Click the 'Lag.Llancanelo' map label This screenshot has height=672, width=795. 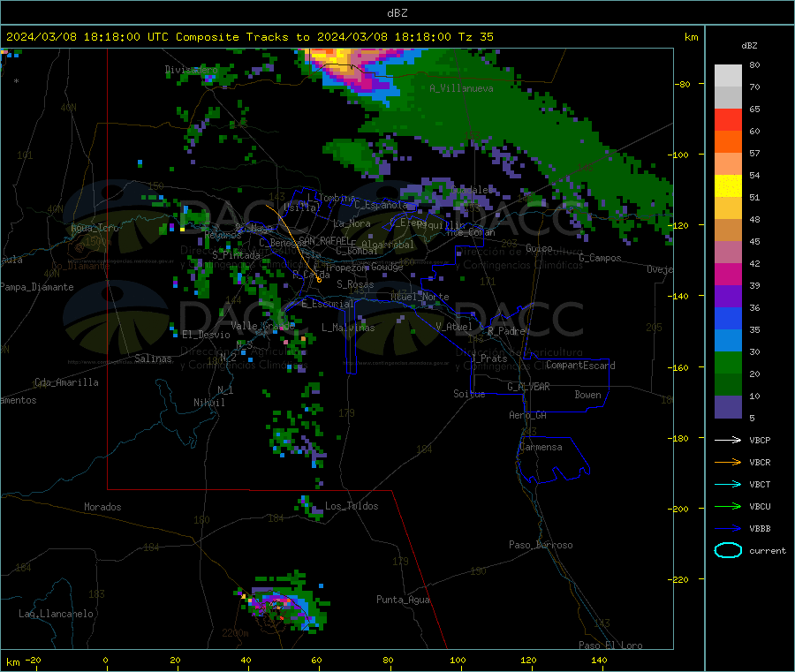click(x=56, y=614)
